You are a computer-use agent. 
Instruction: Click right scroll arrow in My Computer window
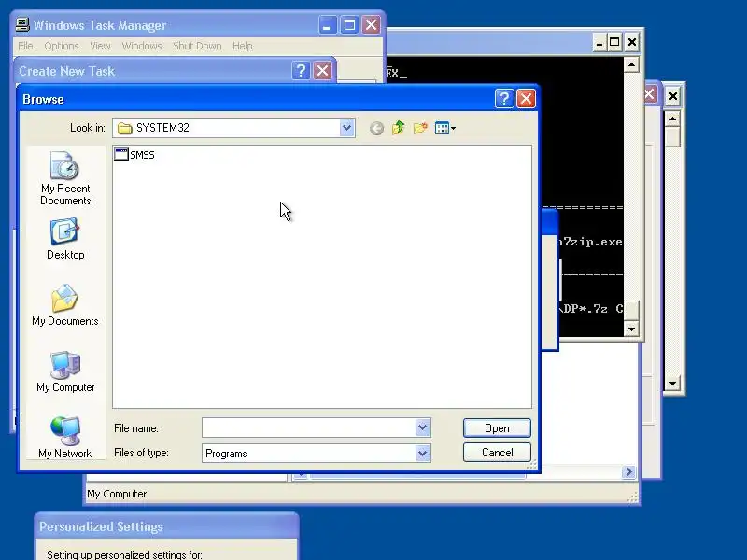click(x=628, y=471)
